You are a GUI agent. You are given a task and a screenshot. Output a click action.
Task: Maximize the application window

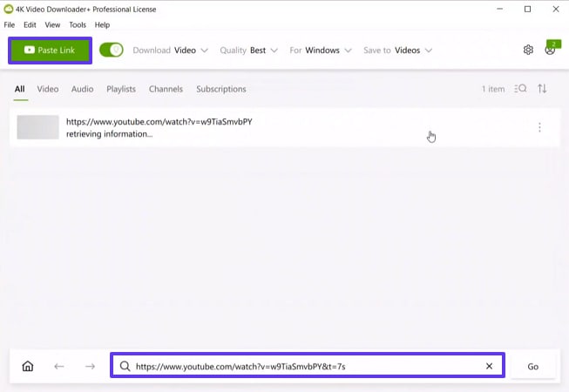528,9
